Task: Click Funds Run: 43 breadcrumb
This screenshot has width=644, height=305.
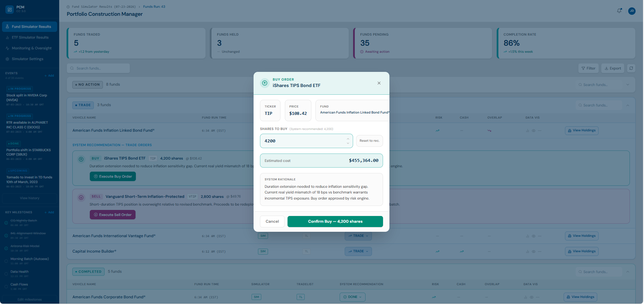Action: coord(154,7)
